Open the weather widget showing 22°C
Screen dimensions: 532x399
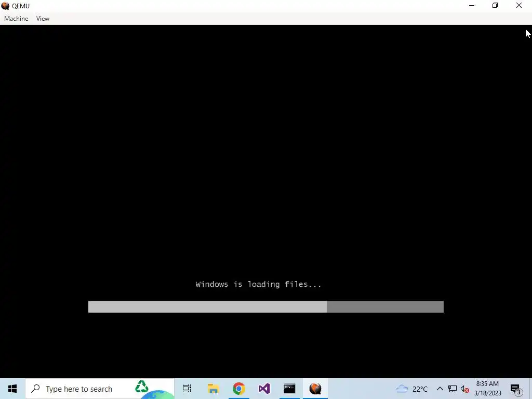point(411,389)
